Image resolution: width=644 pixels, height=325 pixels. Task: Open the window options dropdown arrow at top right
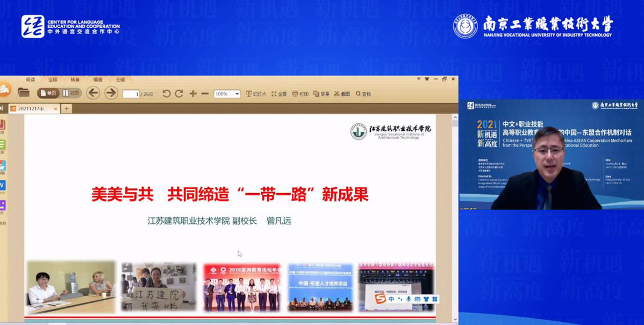[x=419, y=79]
